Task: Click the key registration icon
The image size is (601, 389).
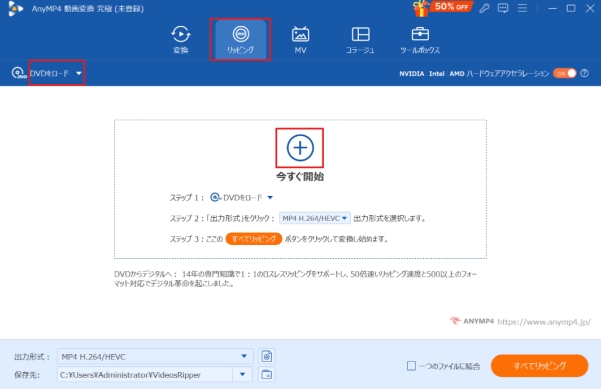Action: click(484, 8)
